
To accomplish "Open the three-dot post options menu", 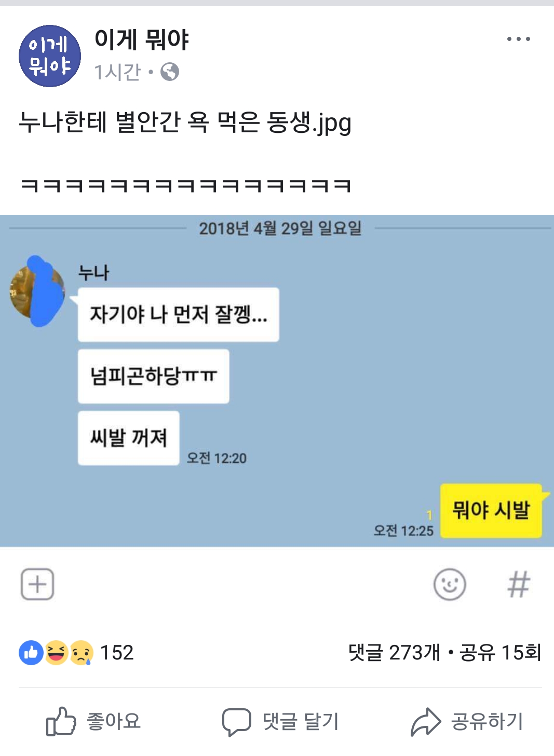I will (518, 39).
